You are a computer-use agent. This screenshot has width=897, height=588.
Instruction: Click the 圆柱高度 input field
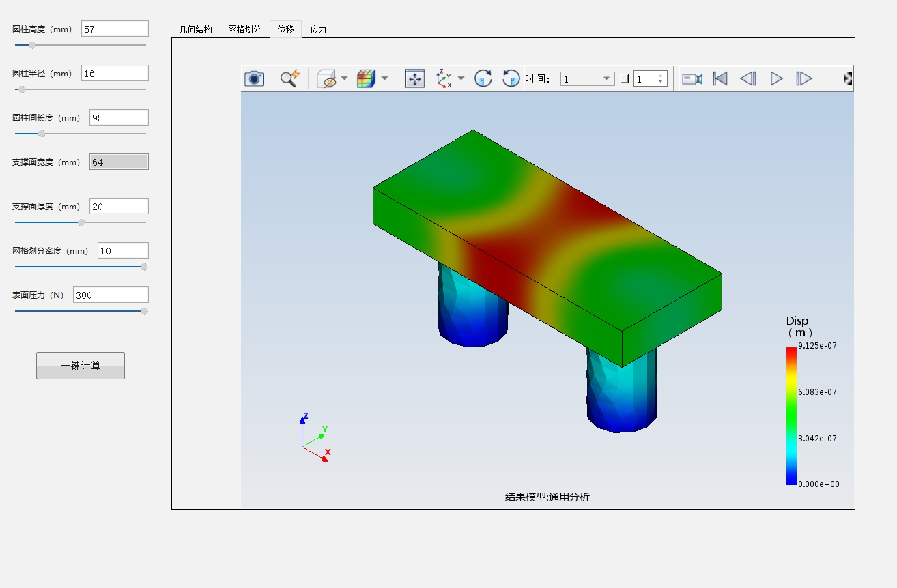[x=115, y=29]
